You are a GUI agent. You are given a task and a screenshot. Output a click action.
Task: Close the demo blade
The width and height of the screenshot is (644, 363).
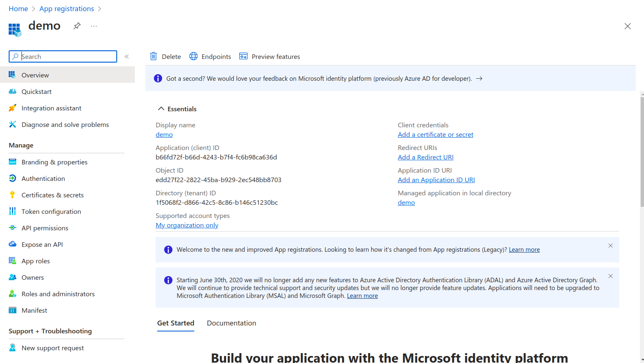(627, 26)
